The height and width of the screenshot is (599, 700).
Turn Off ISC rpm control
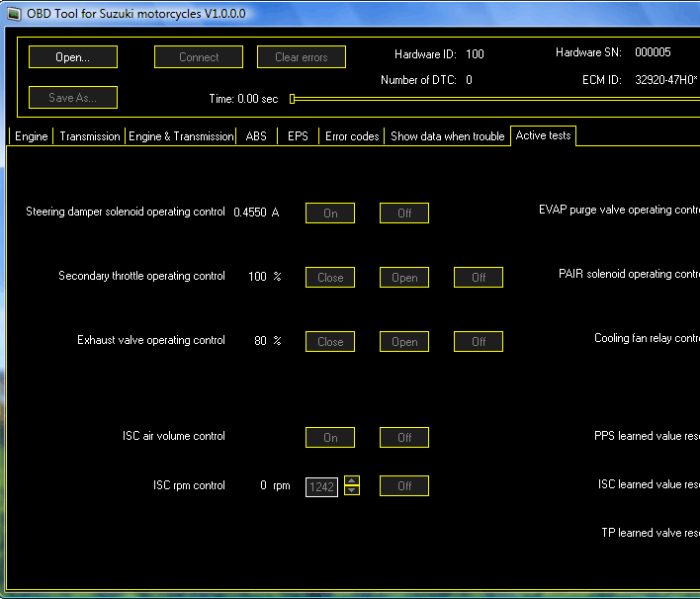(x=404, y=485)
